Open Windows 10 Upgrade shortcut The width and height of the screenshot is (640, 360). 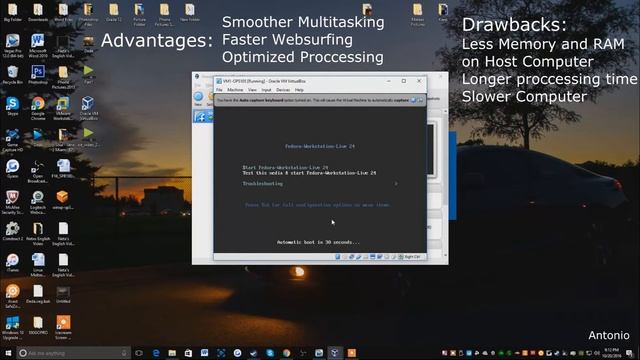click(13, 328)
